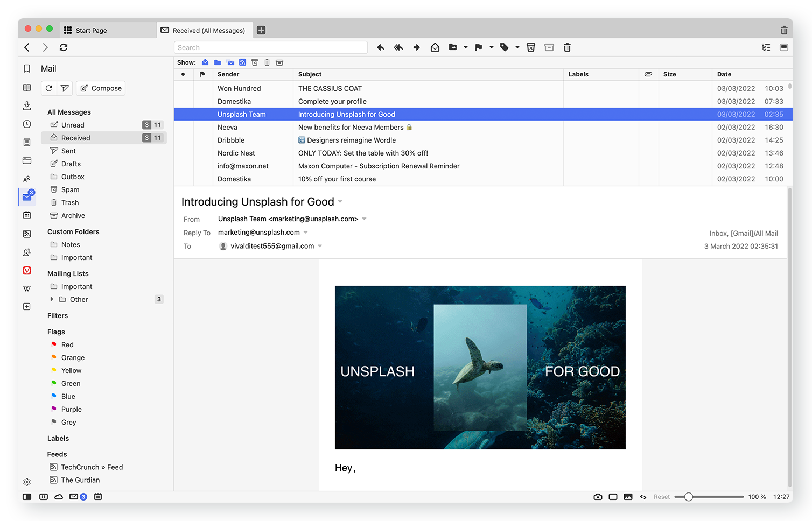Screen dimensions: 812x521
Task: Open page actions code icon
Action: click(643, 497)
